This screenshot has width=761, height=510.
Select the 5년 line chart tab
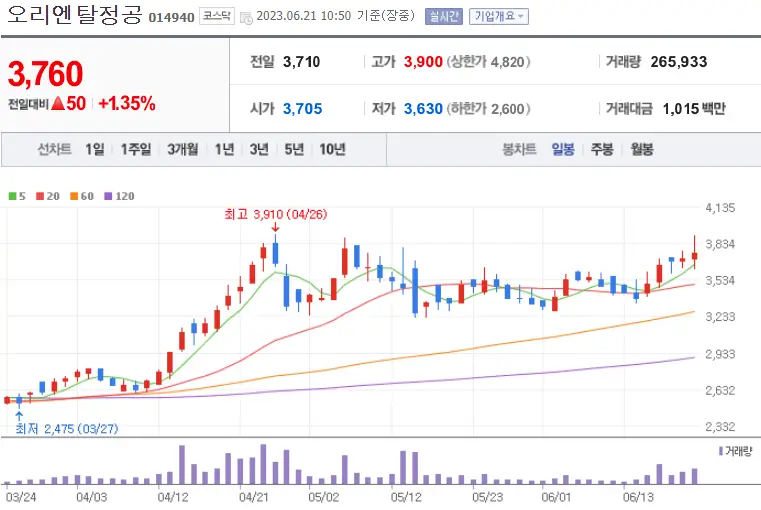click(294, 149)
